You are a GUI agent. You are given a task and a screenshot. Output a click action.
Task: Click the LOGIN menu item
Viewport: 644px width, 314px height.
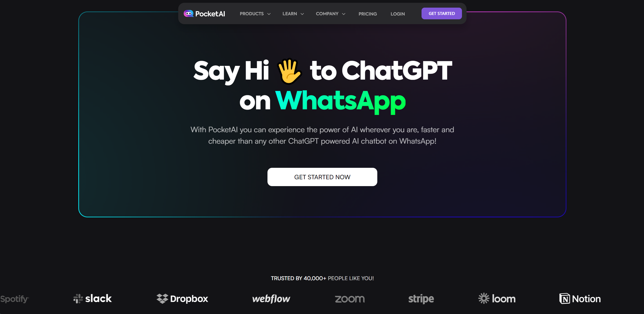398,13
